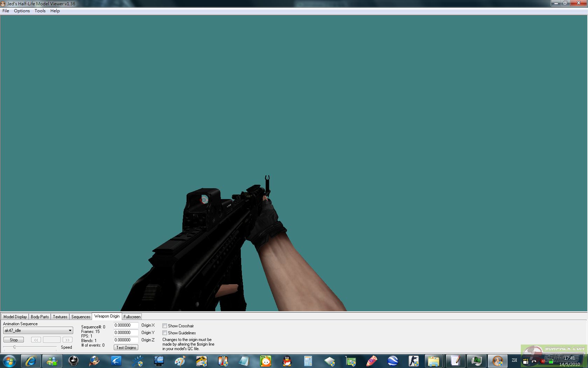Step to previous frame with << button
588x368 pixels.
pos(36,340)
